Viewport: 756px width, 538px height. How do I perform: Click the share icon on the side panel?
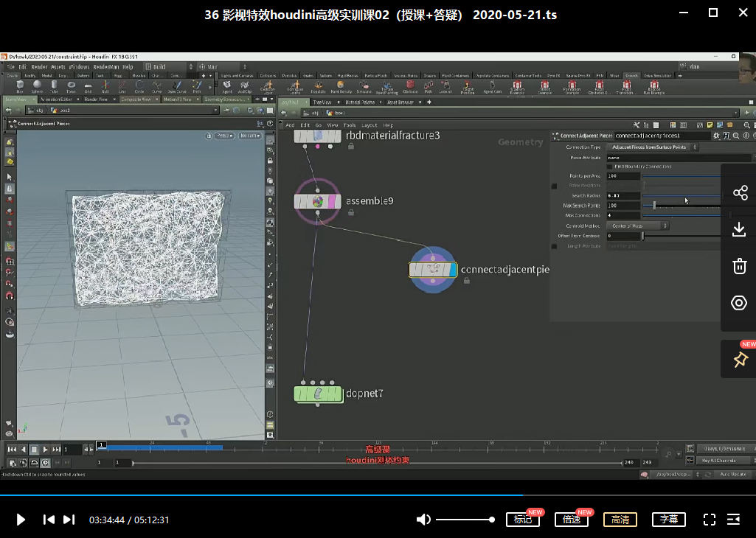click(740, 193)
